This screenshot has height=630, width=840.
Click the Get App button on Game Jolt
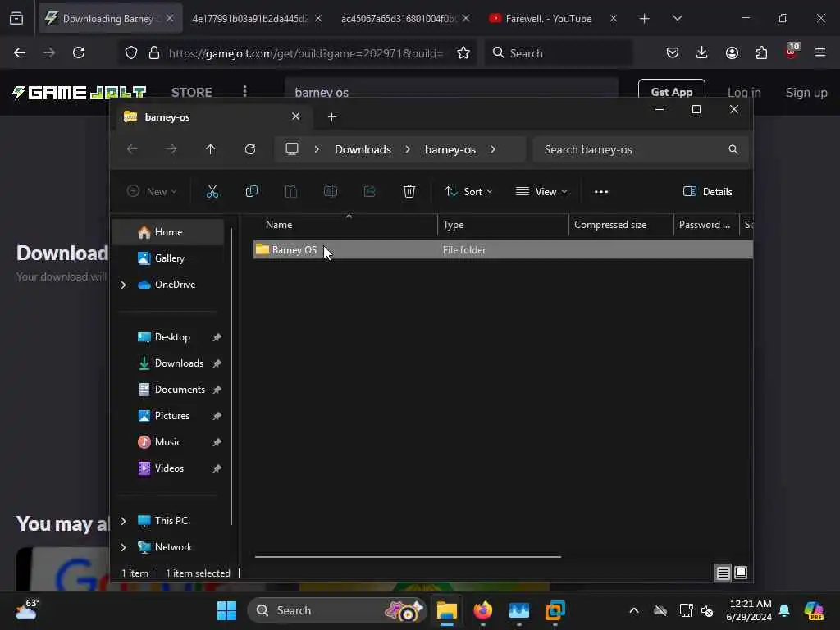click(671, 92)
